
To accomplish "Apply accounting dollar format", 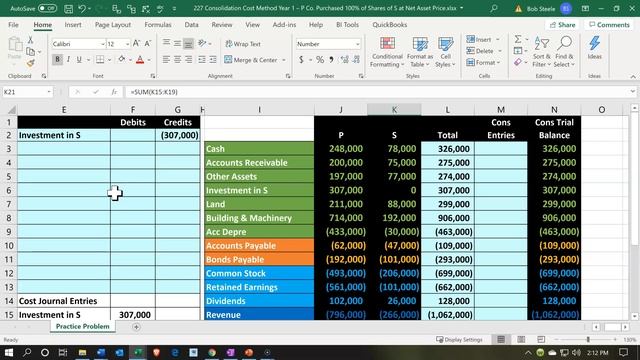I will click(301, 60).
